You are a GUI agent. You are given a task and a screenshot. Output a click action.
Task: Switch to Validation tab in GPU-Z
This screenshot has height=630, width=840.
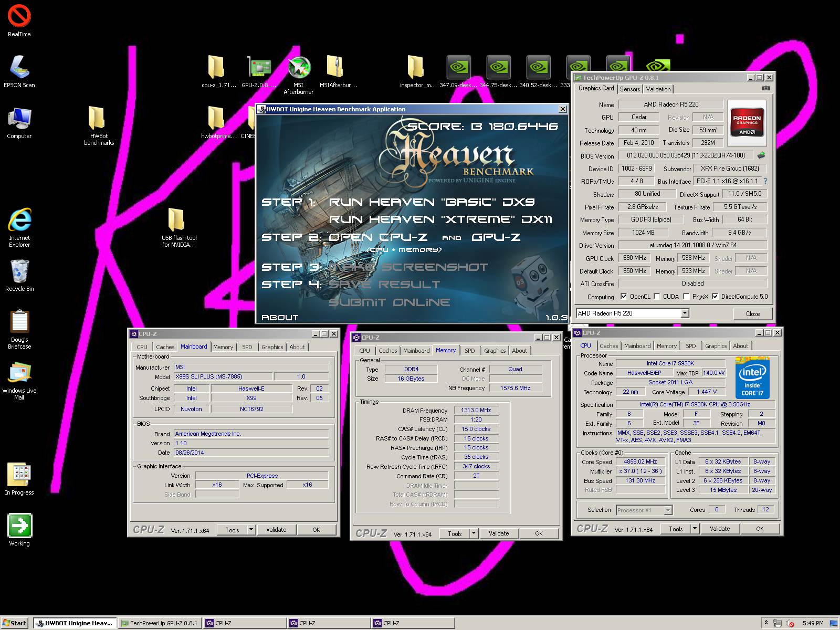click(658, 89)
